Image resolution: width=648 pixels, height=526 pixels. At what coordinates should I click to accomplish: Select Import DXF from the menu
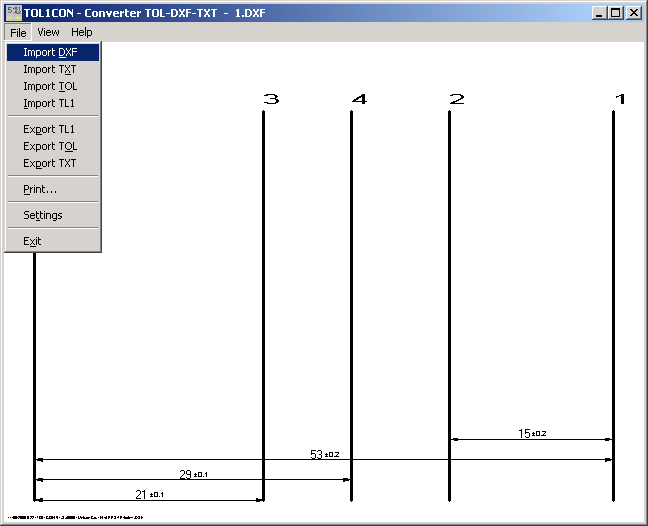pyautogui.click(x=50, y=52)
